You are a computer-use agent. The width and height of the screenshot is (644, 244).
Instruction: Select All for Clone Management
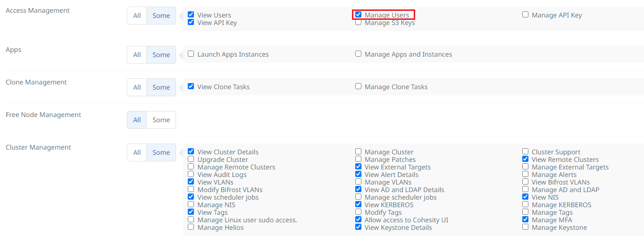click(x=137, y=87)
